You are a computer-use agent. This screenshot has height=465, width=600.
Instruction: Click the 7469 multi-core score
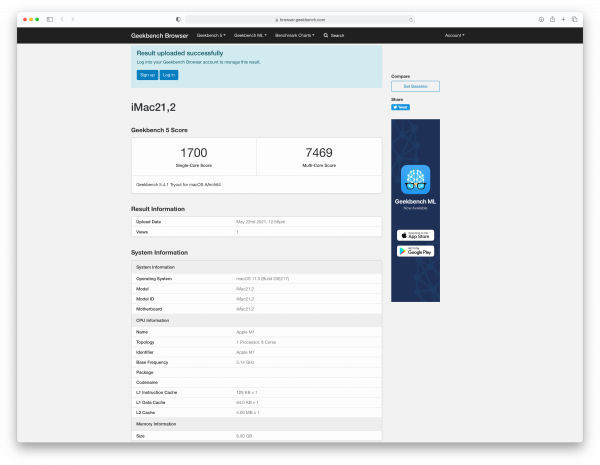pos(319,153)
